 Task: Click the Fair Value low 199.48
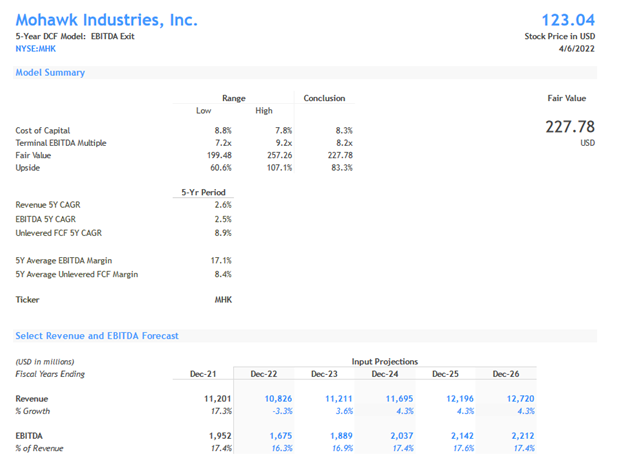(x=219, y=155)
